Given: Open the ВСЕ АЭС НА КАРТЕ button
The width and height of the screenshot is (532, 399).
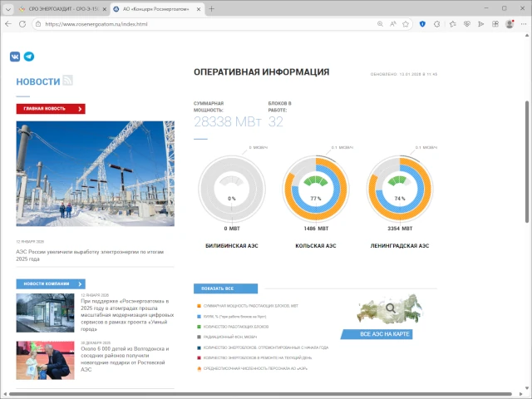Looking at the screenshot, I should pos(377,334).
